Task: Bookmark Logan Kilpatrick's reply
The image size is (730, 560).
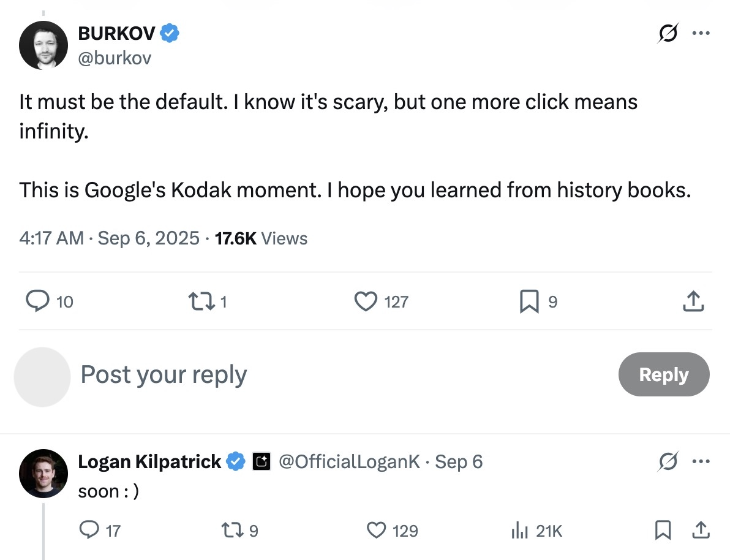Action: click(662, 531)
